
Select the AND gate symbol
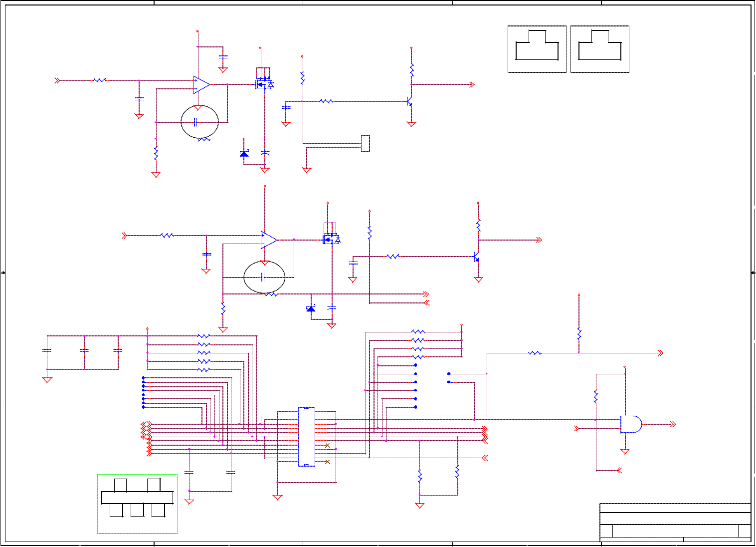[631, 424]
